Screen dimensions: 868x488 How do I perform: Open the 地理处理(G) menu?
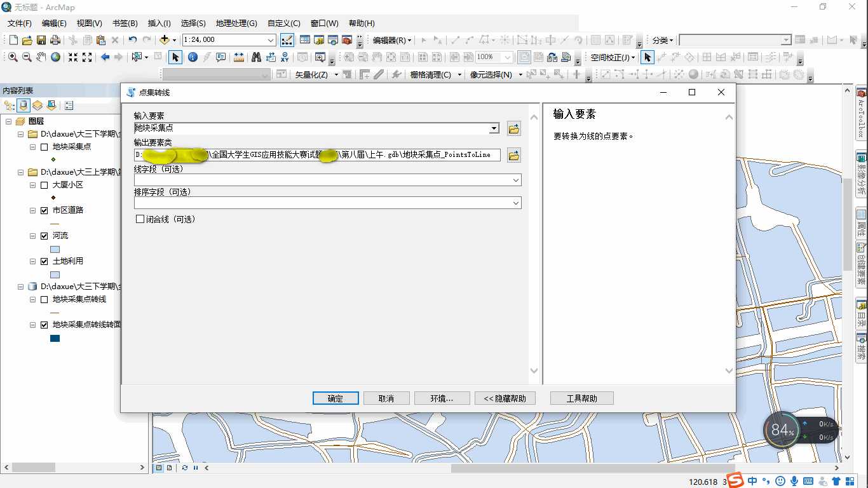tap(236, 24)
